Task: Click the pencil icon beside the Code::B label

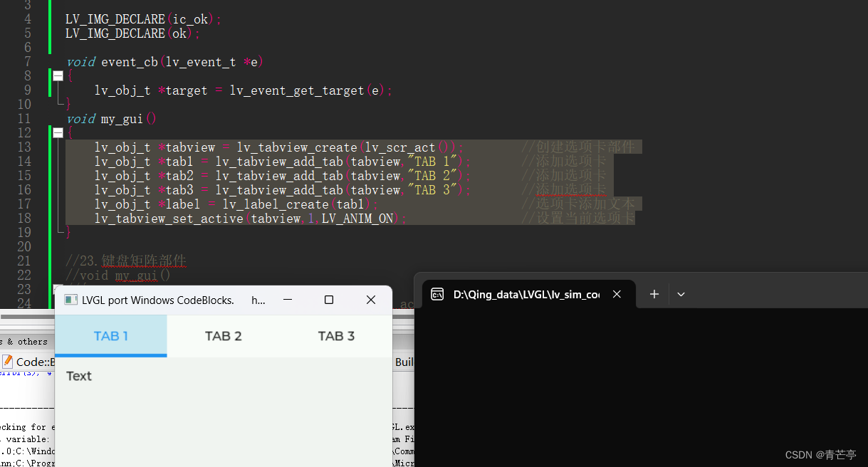Action: pyautogui.click(x=7, y=362)
